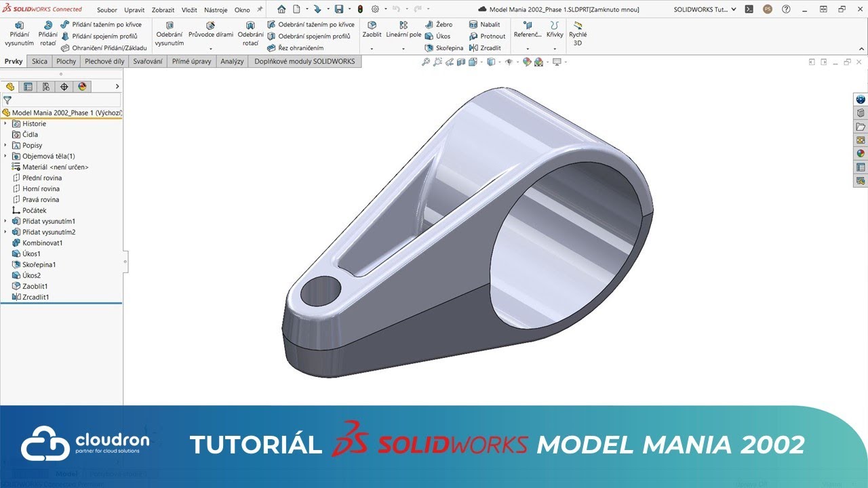Screen dimensions: 868x488
Task: Expand the Přidat vysunutím2 feature
Action: (5, 232)
